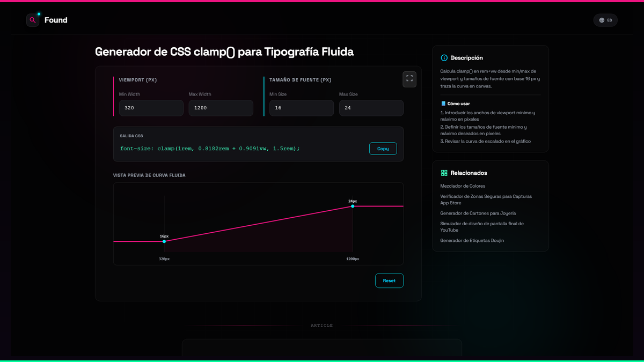The height and width of the screenshot is (362, 644).
Task: Click the Found brand name text
Action: (x=56, y=20)
